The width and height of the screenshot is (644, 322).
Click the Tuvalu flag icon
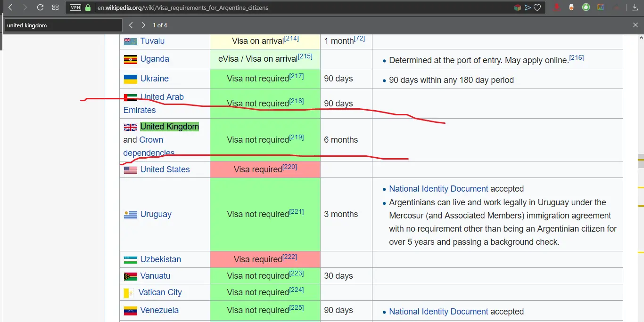point(131,41)
